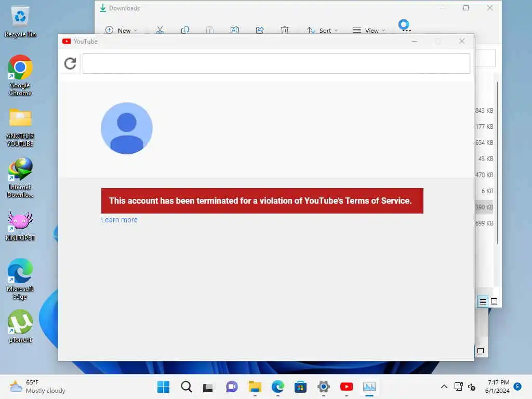Open the Learn more link
Screen dimensions: 532x399
tap(119, 220)
